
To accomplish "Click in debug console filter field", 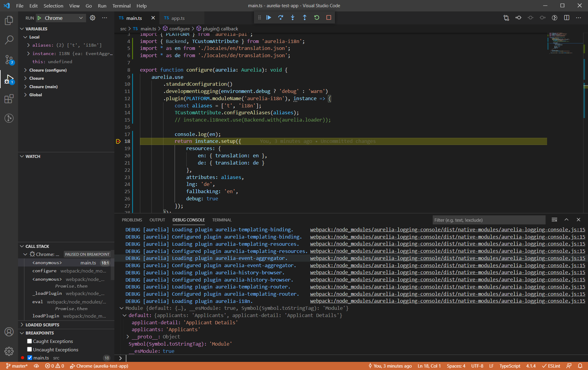I will tap(489, 220).
